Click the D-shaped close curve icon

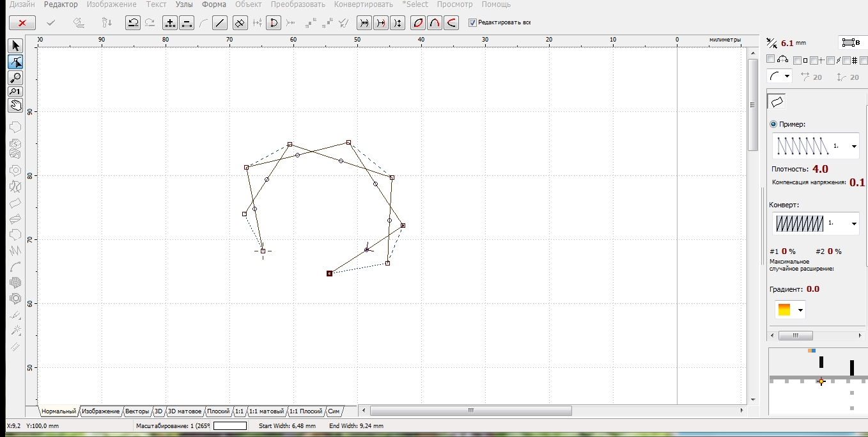pos(274,22)
